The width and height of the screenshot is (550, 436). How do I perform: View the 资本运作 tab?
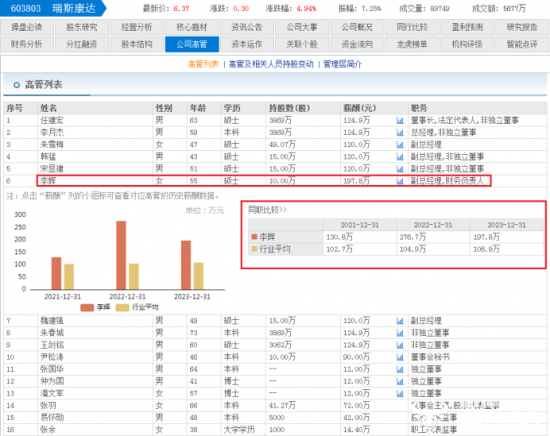pyautogui.click(x=247, y=44)
